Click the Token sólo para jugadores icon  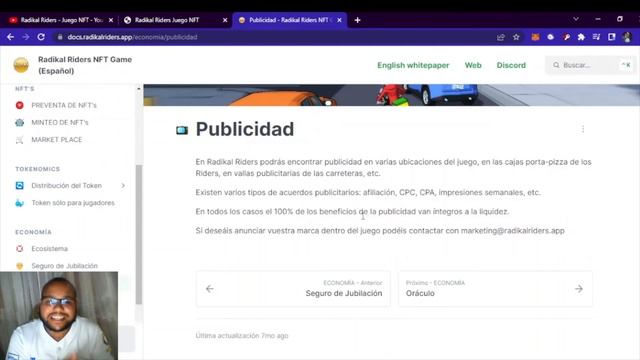click(20, 203)
